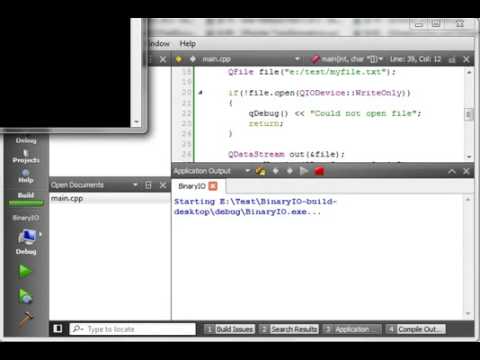This screenshot has width=480, height=360.
Task: Start debugging with the debug-run button
Action: click(25, 296)
